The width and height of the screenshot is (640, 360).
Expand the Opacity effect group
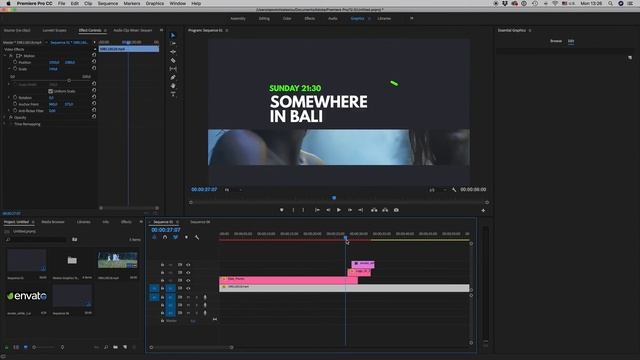coord(4,117)
